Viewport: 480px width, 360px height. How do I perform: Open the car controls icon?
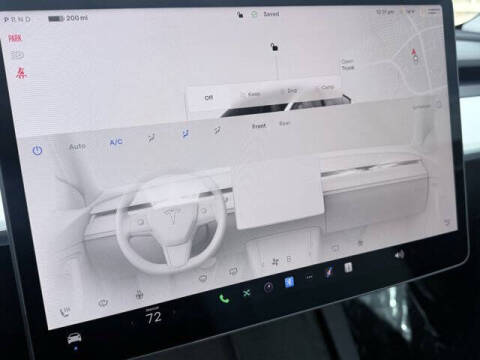pos(74,339)
